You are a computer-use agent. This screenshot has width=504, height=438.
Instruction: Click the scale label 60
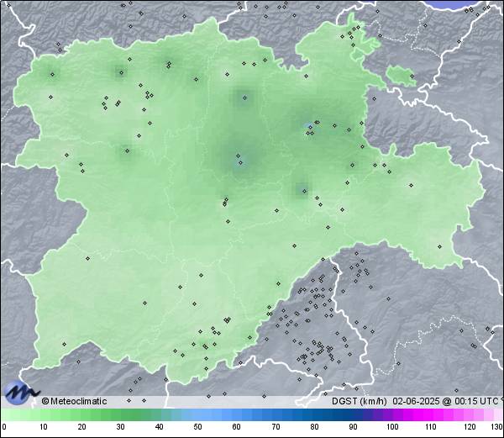237,427
